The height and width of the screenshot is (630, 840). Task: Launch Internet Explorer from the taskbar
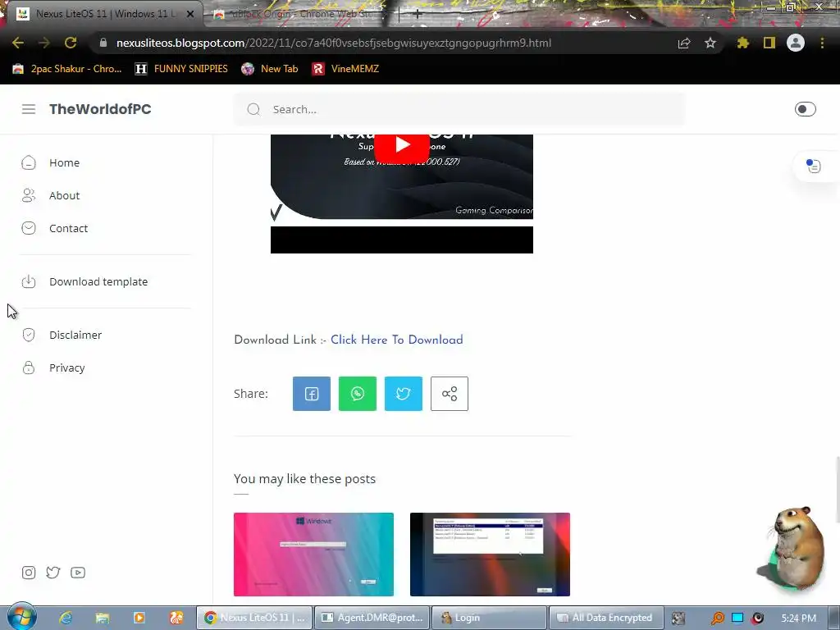66,618
